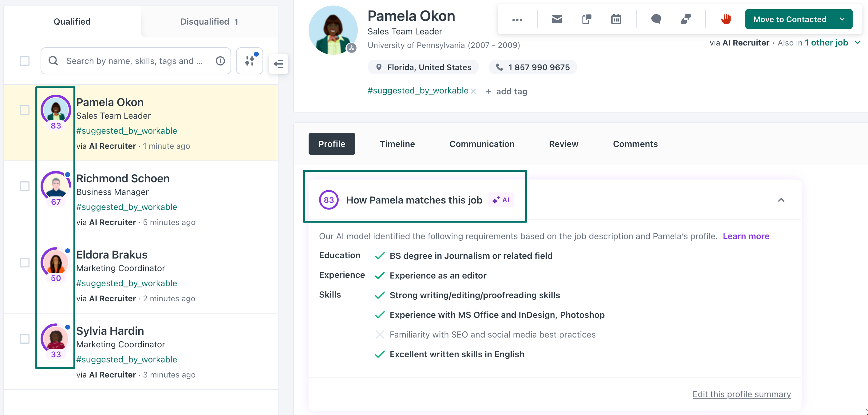Viewport: 868px width, 415px height.
Task: Click the collapse sidebar arrow icon
Action: pos(279,64)
